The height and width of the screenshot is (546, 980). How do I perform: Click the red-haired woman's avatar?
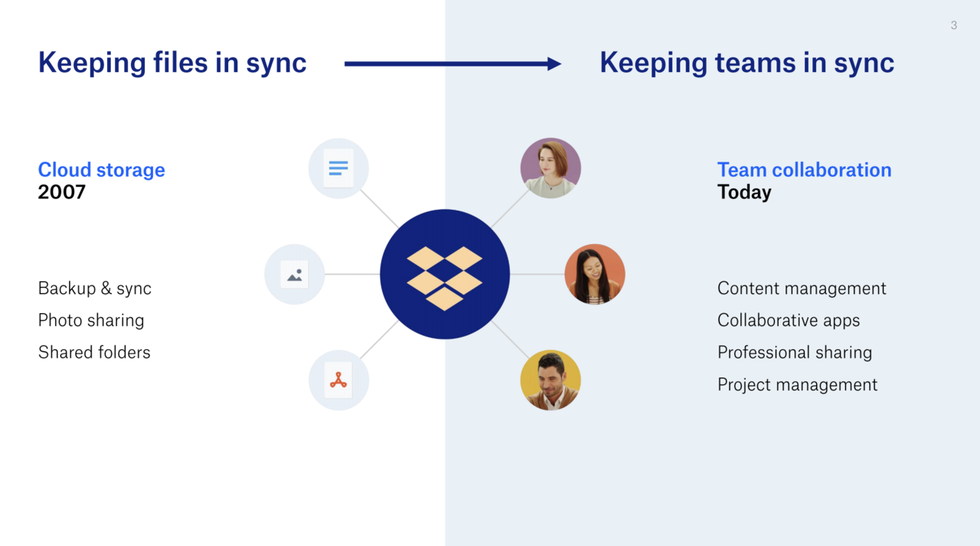(x=550, y=168)
